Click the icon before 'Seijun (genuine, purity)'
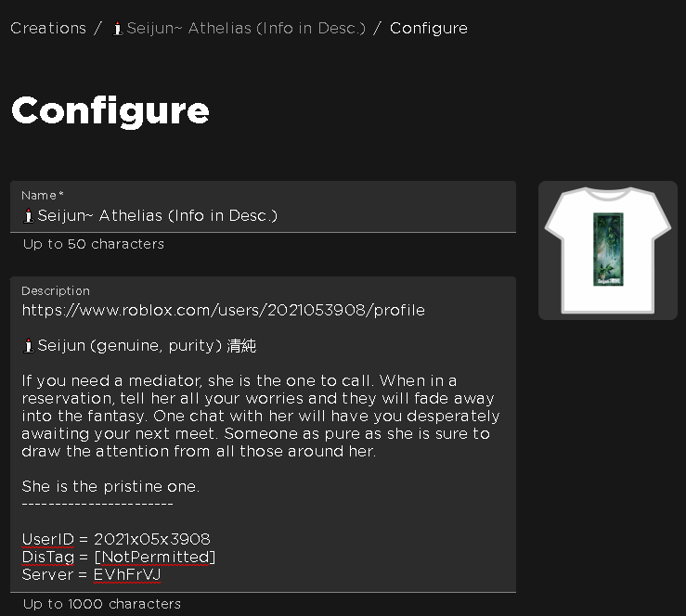The height and width of the screenshot is (616, 686). pyautogui.click(x=28, y=346)
